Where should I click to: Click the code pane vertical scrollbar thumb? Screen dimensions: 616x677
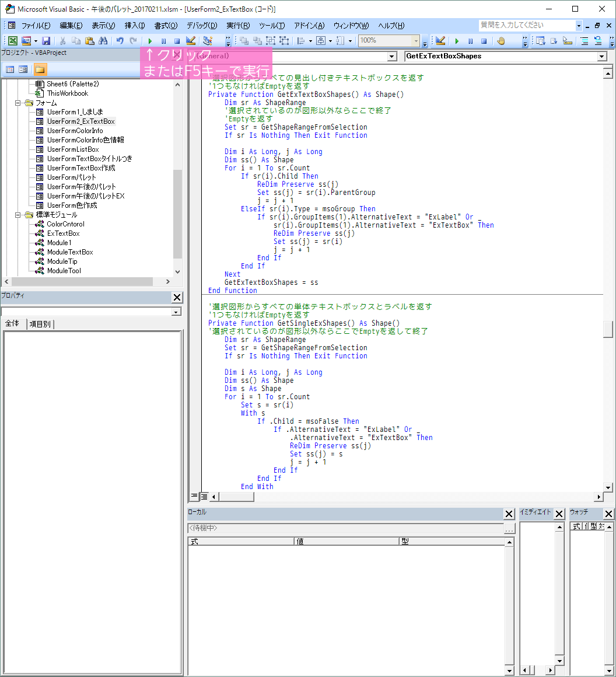[608, 329]
